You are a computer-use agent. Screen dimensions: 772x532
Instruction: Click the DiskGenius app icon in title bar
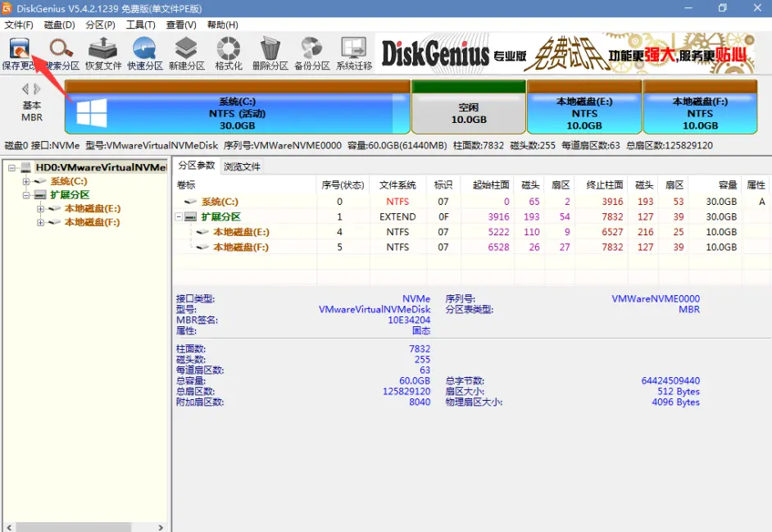click(7, 8)
